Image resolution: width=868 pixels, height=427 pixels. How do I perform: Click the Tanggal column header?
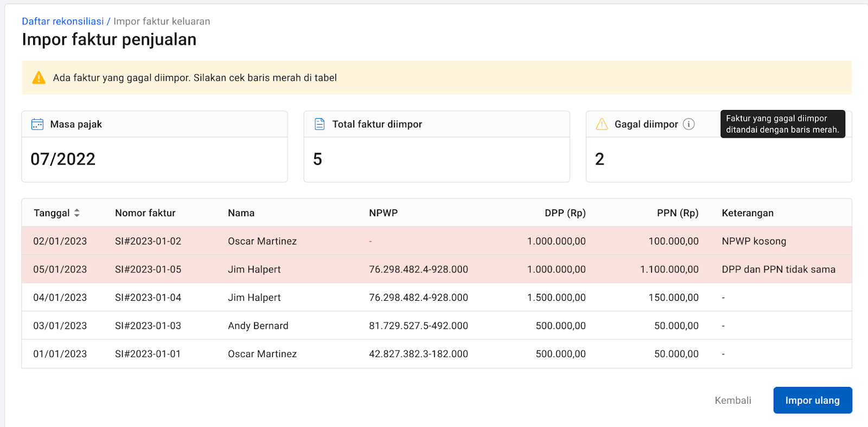[x=52, y=213]
